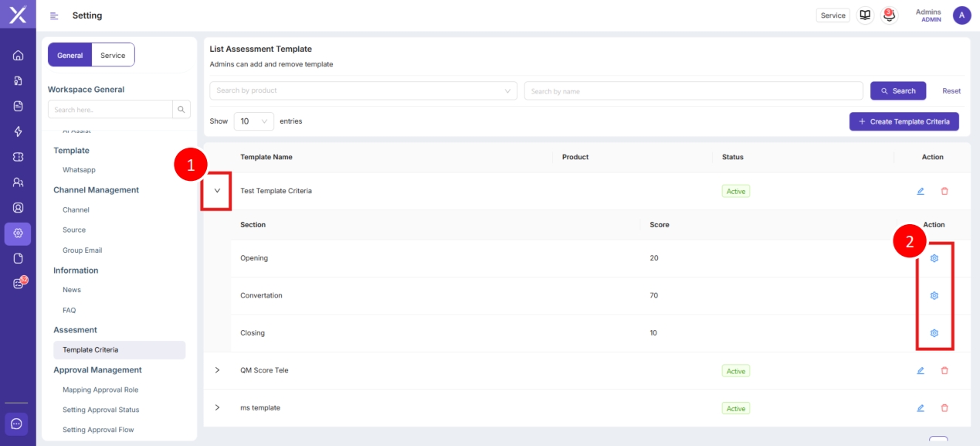This screenshot has height=446, width=980.
Task: Click the home icon in left sidebar
Action: 18,56
